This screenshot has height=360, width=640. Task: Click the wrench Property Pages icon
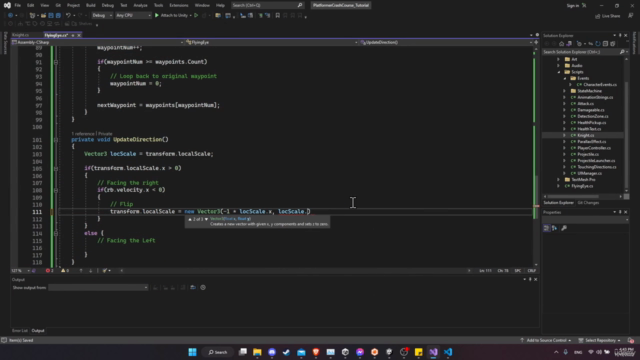tap(564, 228)
